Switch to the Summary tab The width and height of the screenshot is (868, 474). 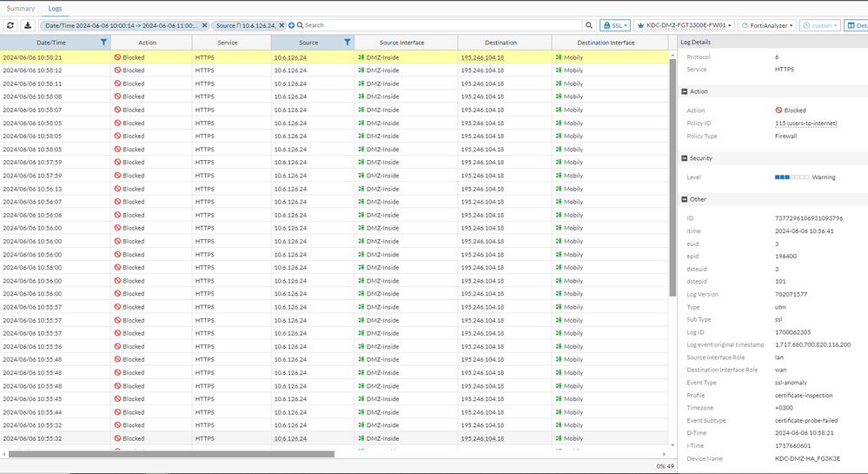click(x=21, y=8)
